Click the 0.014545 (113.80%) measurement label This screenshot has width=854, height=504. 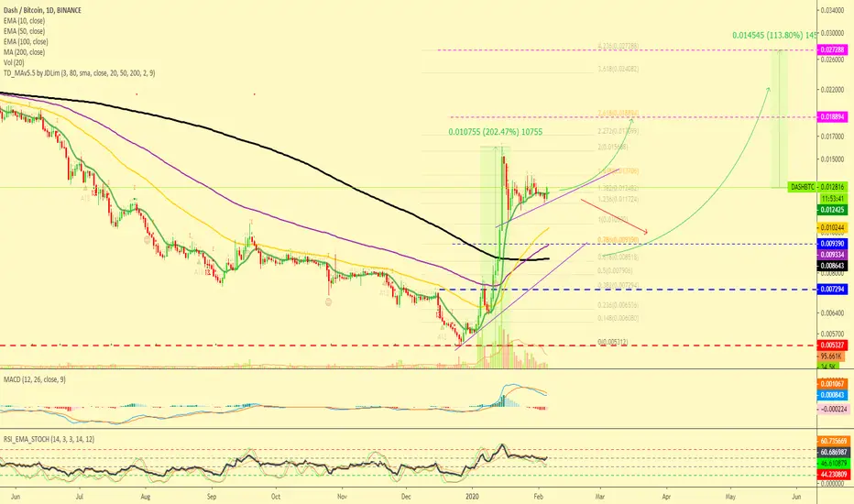tap(774, 35)
